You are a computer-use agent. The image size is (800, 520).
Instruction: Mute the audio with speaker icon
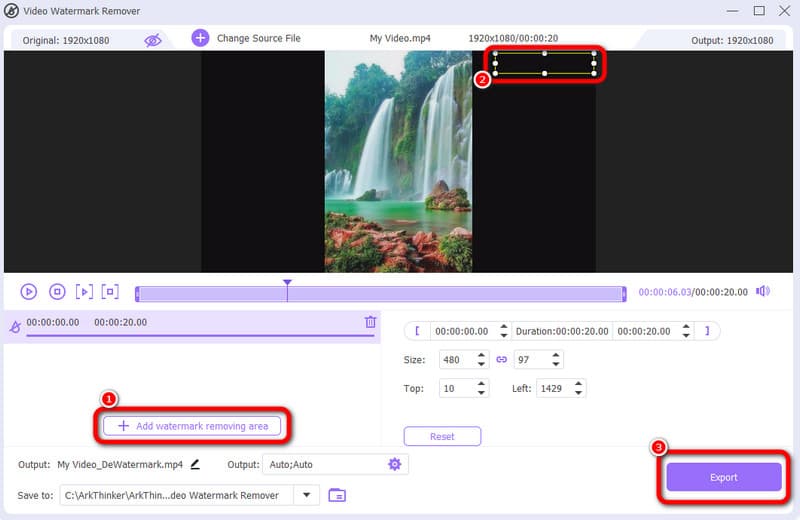763,291
